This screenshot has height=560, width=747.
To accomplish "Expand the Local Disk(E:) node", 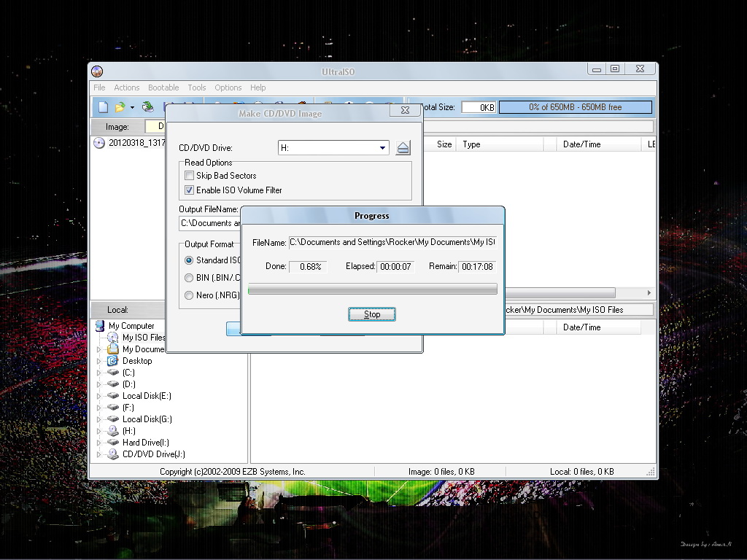I will tap(99, 396).
